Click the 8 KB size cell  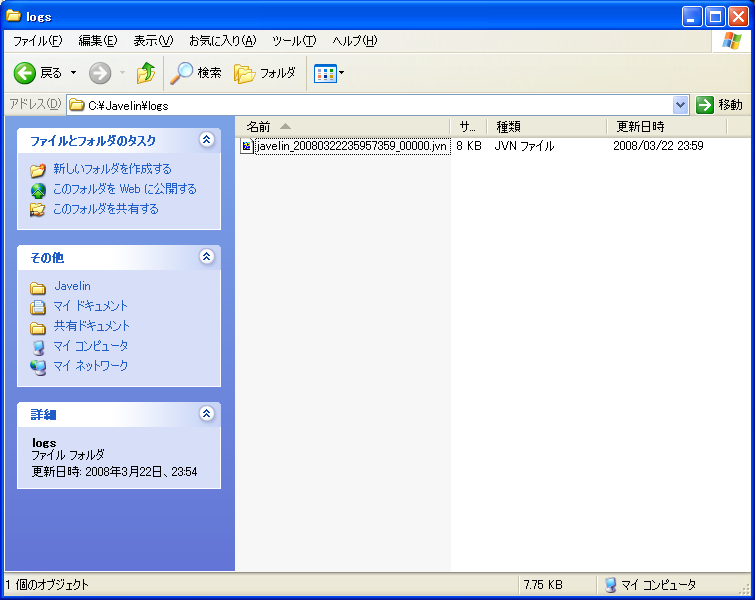pyautogui.click(x=469, y=145)
